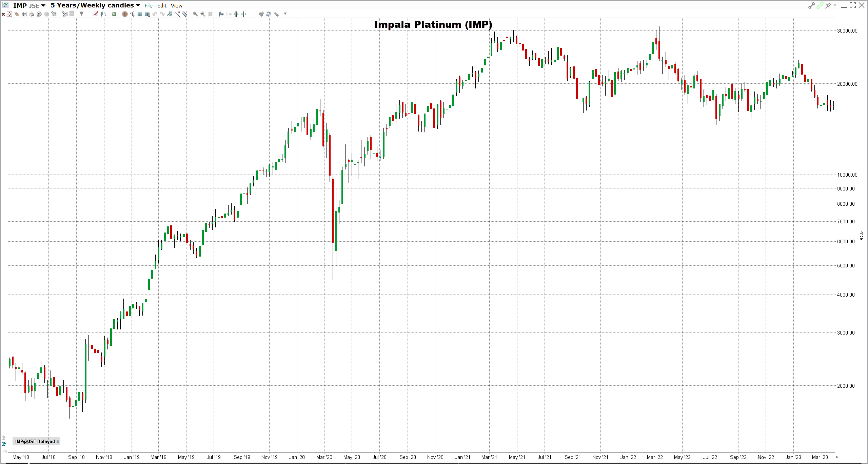This screenshot has width=868, height=464.
Task: Click the fit-to-window zoom icon
Action: [210, 14]
